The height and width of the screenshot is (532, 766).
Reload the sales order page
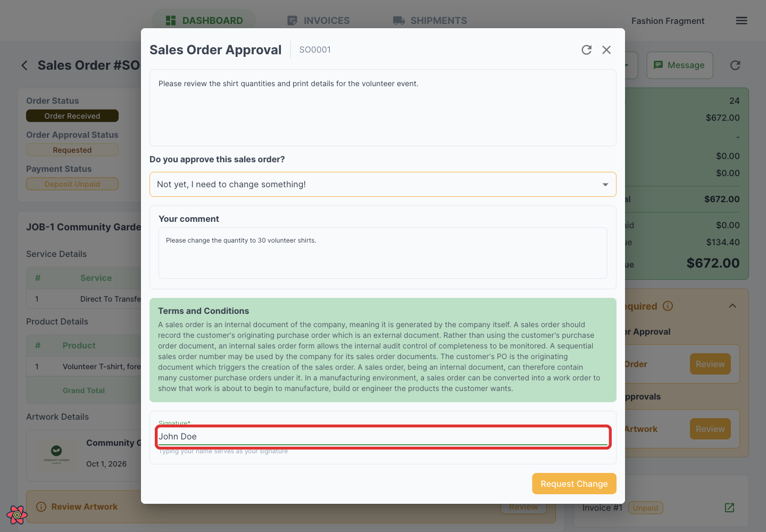735,65
